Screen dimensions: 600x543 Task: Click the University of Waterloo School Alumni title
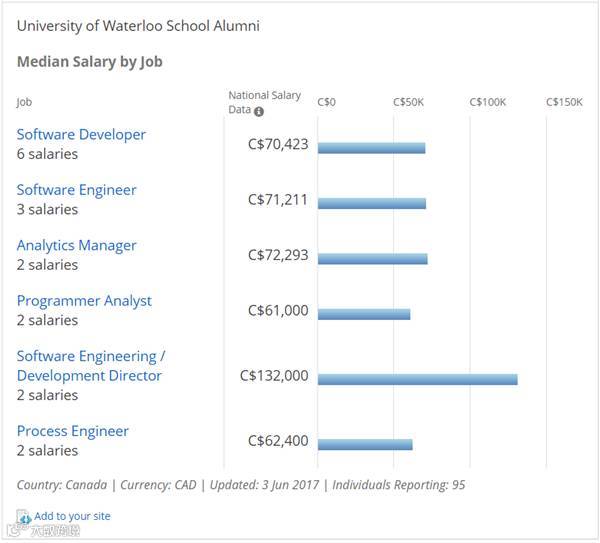coord(138,26)
